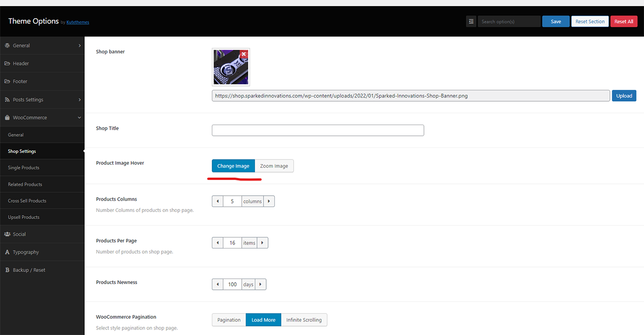Expand the General sidebar section chevron

coord(80,45)
